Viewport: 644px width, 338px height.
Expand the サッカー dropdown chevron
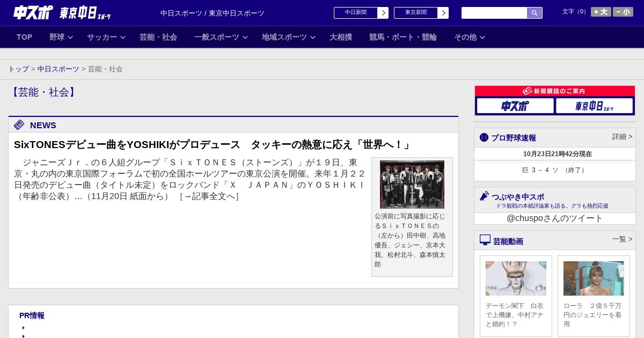pyautogui.click(x=123, y=37)
